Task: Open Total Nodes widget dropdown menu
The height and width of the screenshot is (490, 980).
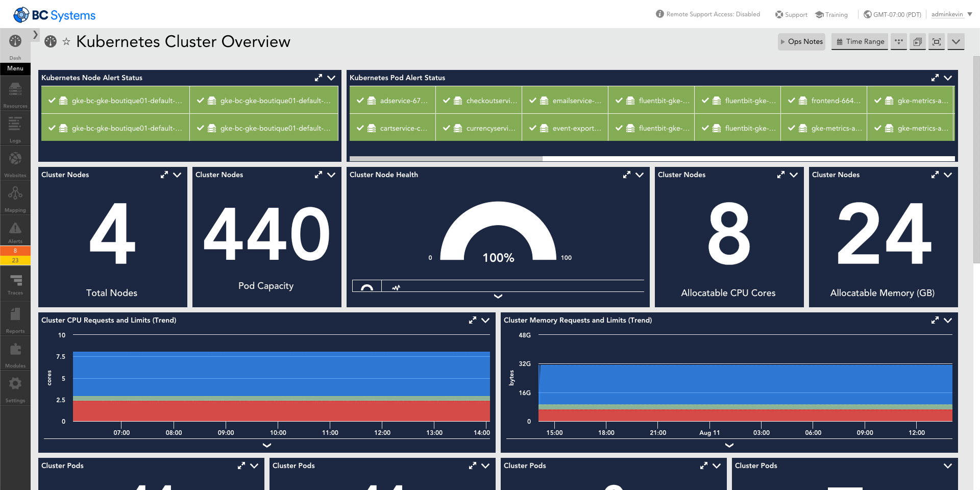Action: point(177,175)
